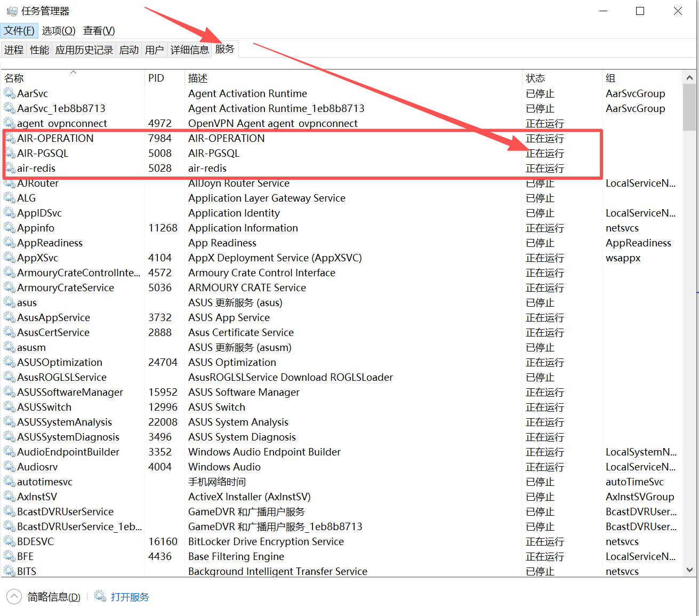Open the 查看(V) menu
The height and width of the screenshot is (616, 699).
coord(99,31)
